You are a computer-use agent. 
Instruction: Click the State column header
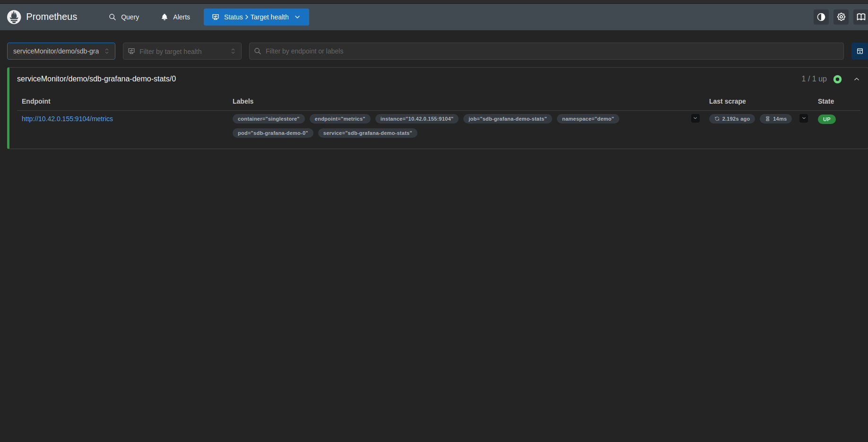(826, 101)
